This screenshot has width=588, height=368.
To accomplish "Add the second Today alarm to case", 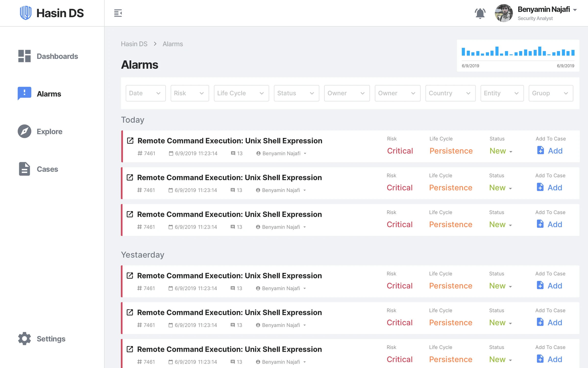I will tap(549, 187).
